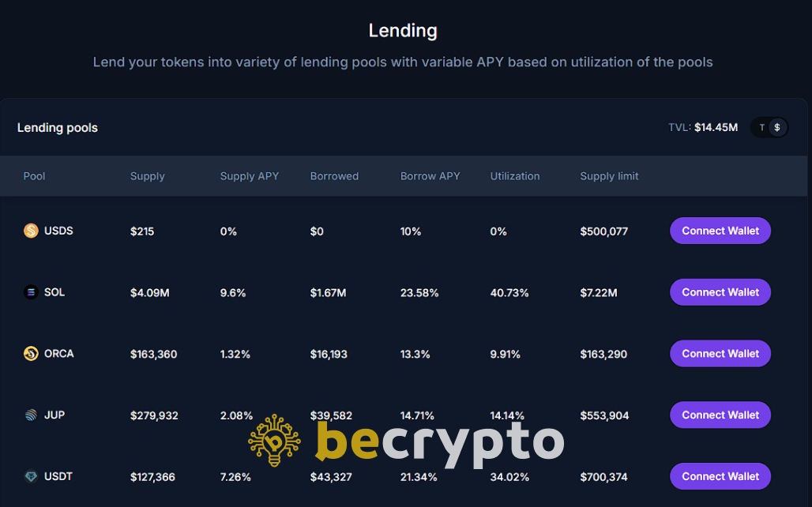812x507 pixels.
Task: Click the Pool column header
Action: (x=34, y=176)
